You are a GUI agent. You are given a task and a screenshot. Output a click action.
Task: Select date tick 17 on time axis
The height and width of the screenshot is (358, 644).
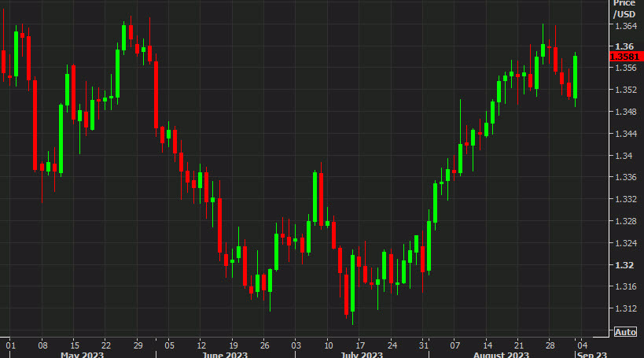click(x=360, y=345)
